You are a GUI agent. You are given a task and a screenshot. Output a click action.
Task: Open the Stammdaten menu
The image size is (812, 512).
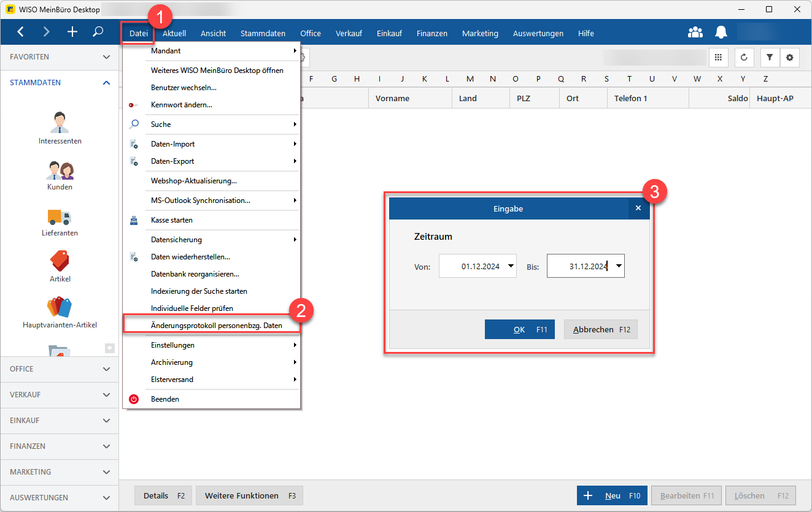pos(263,33)
